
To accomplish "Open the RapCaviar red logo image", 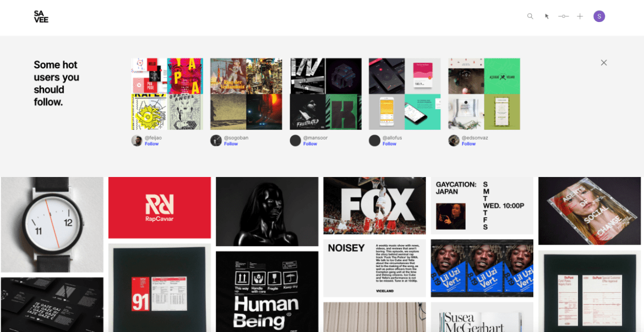I will coord(160,208).
